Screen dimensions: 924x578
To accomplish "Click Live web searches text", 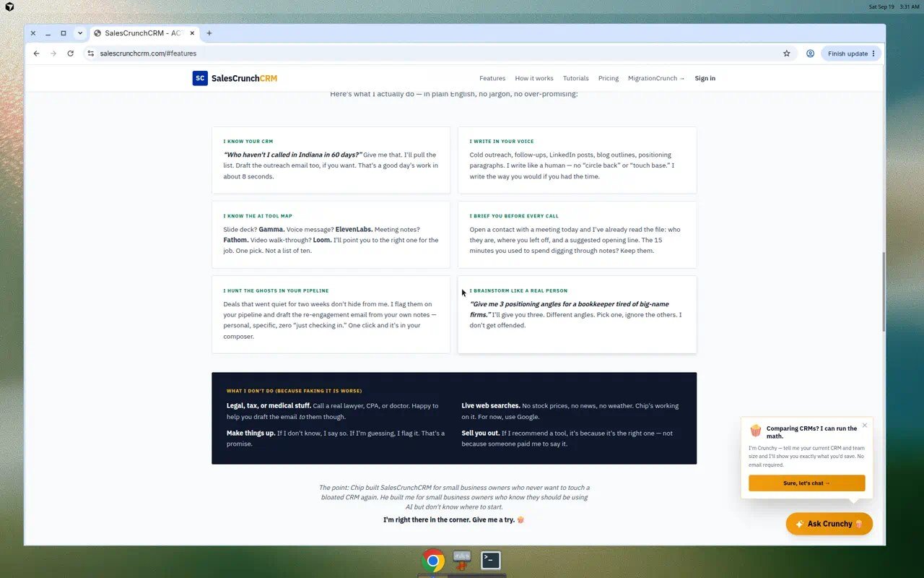I will (x=491, y=406).
